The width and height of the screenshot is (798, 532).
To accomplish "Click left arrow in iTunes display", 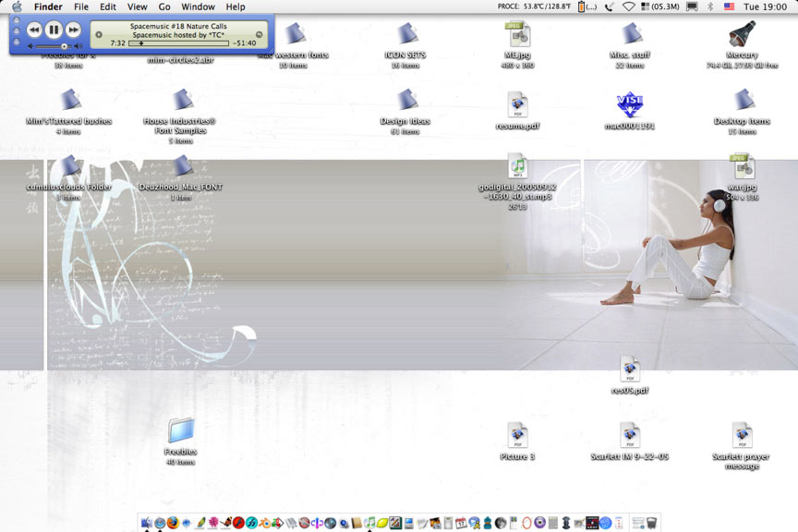I will (99, 34).
